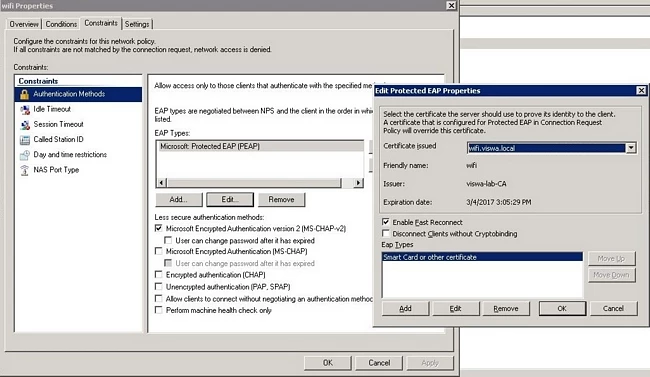
Task: Click the friendly name value wifi
Action: (x=471, y=165)
